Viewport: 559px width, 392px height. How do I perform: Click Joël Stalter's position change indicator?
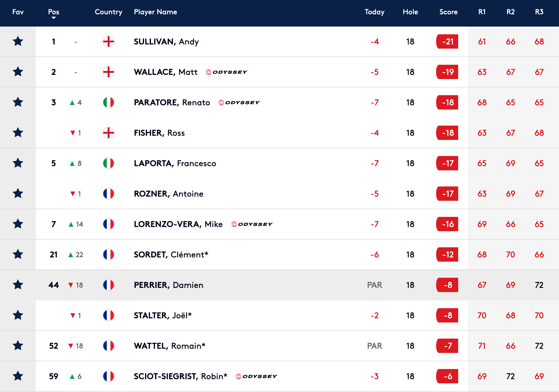point(76,315)
